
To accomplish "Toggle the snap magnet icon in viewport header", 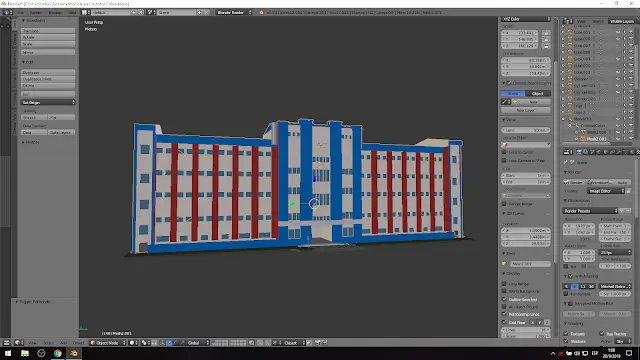I will point(268,343).
